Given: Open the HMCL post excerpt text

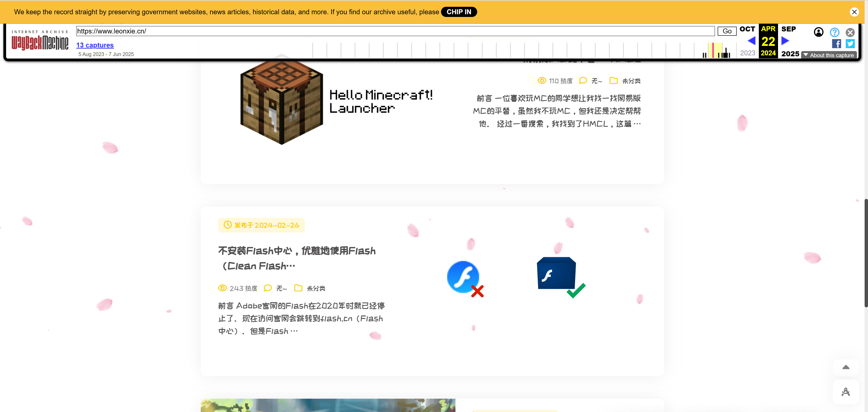Looking at the screenshot, I should (557, 111).
